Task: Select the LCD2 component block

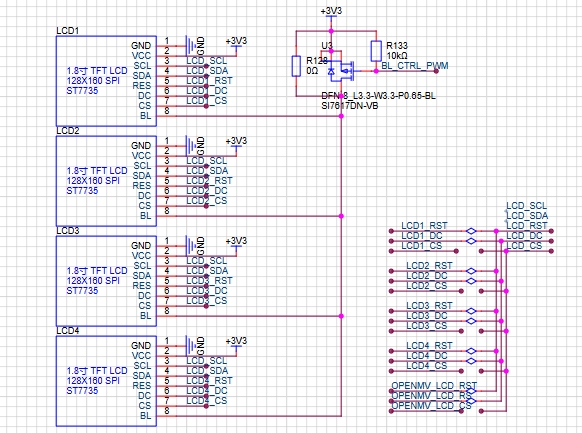Action: tap(106, 181)
